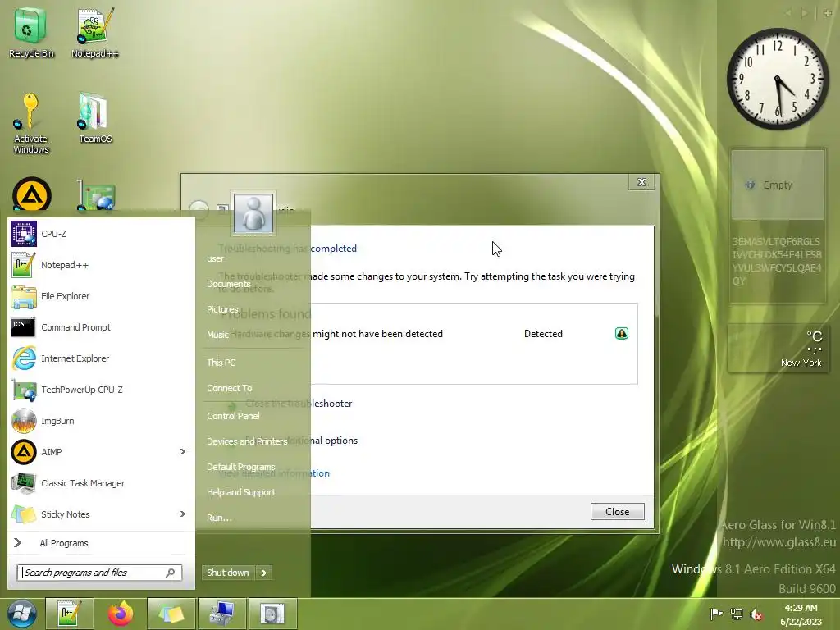
Task: Open the troubleshooter taskbar button
Action: [272, 614]
